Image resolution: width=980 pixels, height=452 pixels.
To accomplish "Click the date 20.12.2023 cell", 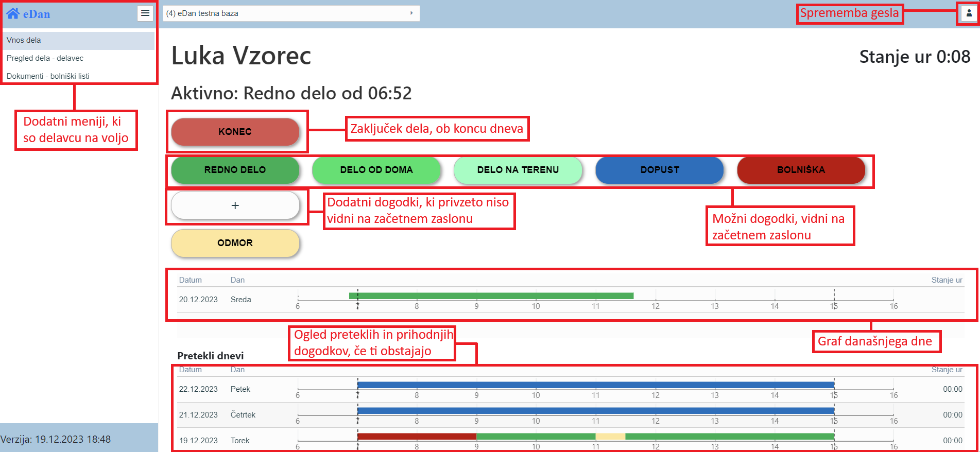I will tap(198, 300).
